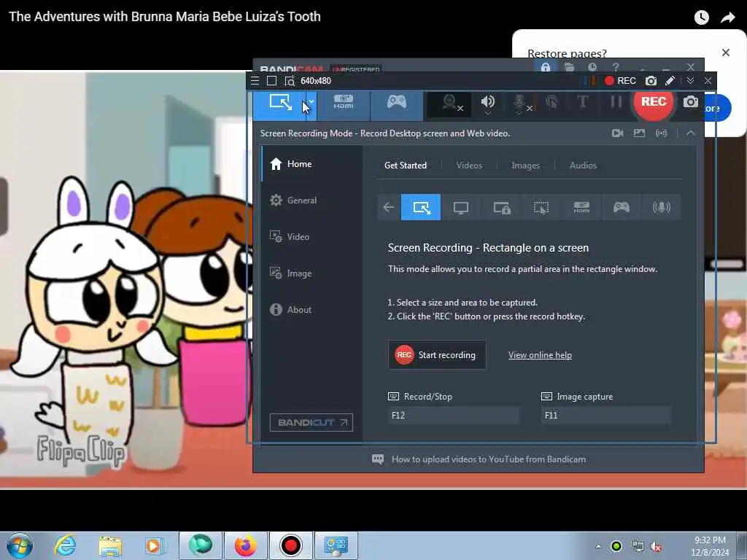Select the Around mouse mode icon
Screen dimensions: 747x560
point(541,207)
